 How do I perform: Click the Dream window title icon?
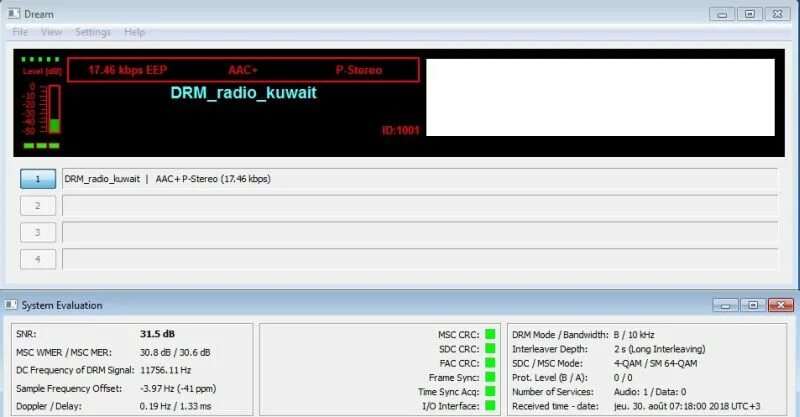pos(13,14)
